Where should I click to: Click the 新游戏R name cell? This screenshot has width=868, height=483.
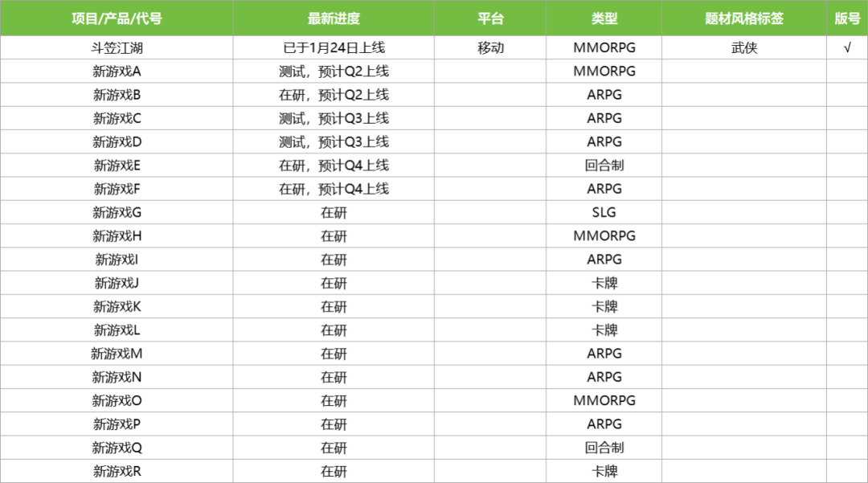coord(117,472)
